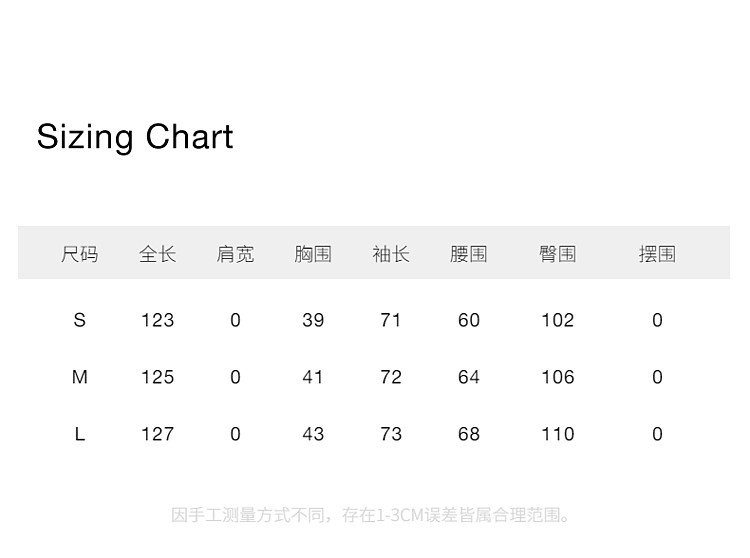The width and height of the screenshot is (750, 558).
Task: Select the 102 hip value
Action: [x=558, y=320]
